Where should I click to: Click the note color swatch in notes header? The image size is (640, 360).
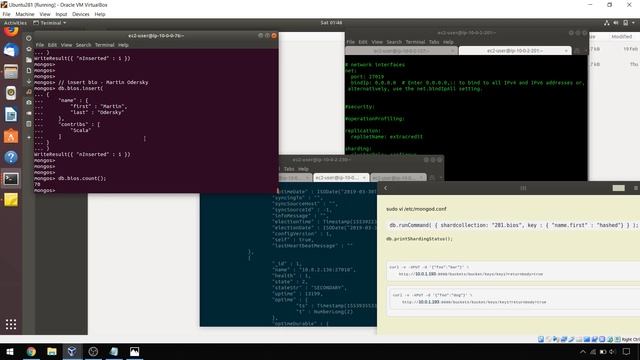coord(618,188)
